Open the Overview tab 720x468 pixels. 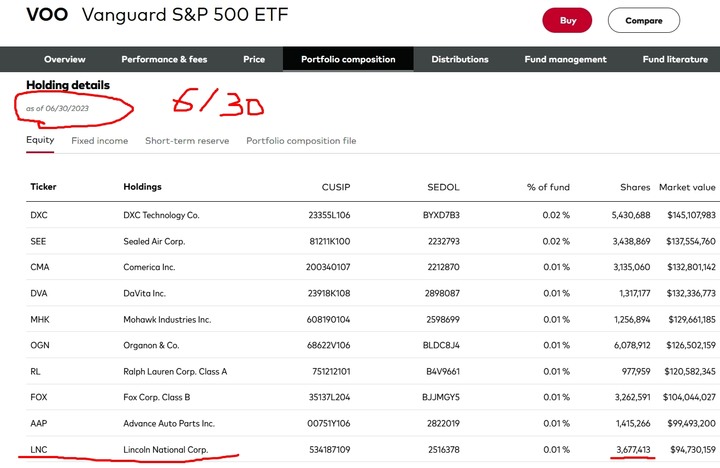pos(65,59)
